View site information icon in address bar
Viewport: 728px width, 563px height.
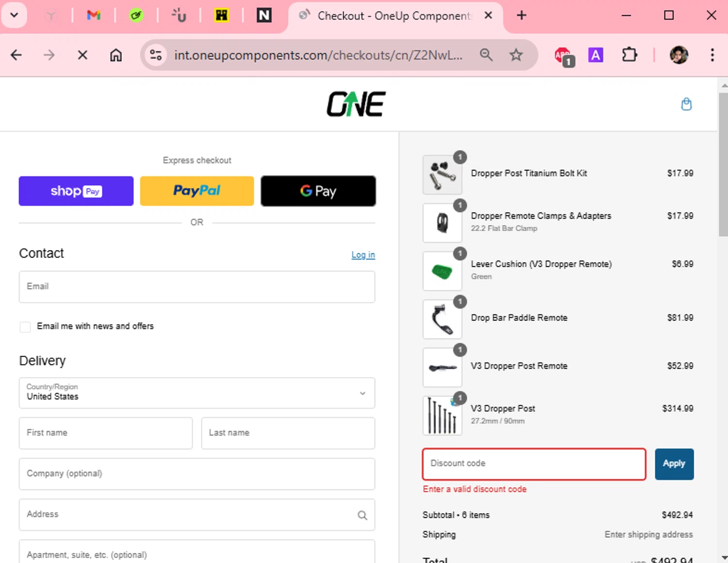click(156, 55)
